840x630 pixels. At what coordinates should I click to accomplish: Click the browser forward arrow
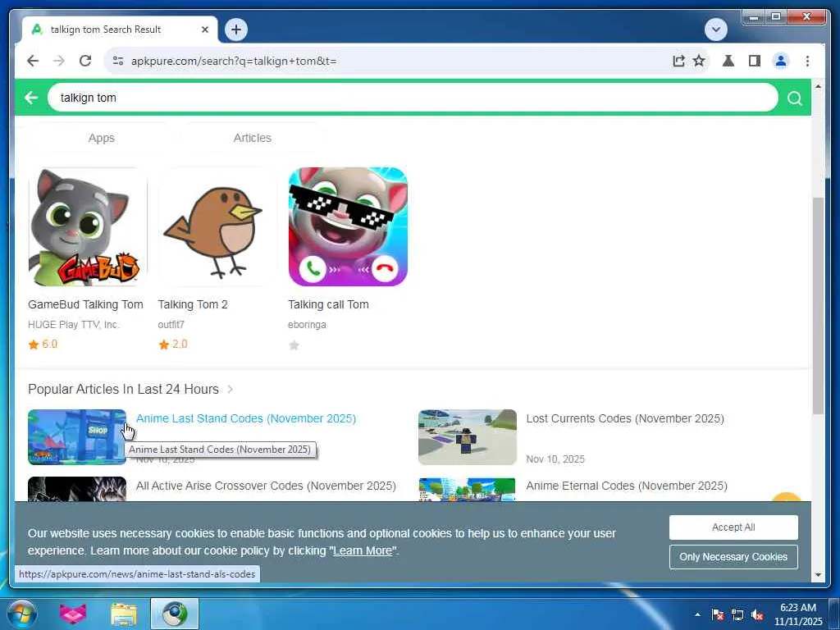coord(59,61)
